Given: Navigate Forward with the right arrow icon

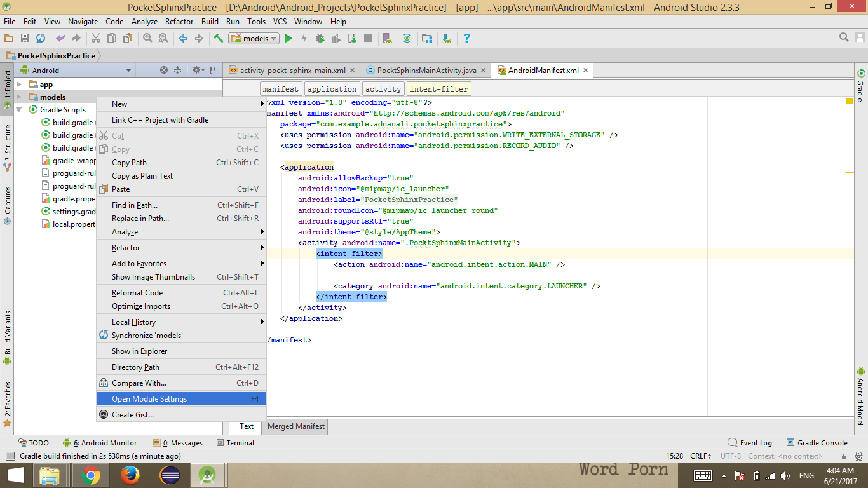Looking at the screenshot, I should pyautogui.click(x=199, y=39).
